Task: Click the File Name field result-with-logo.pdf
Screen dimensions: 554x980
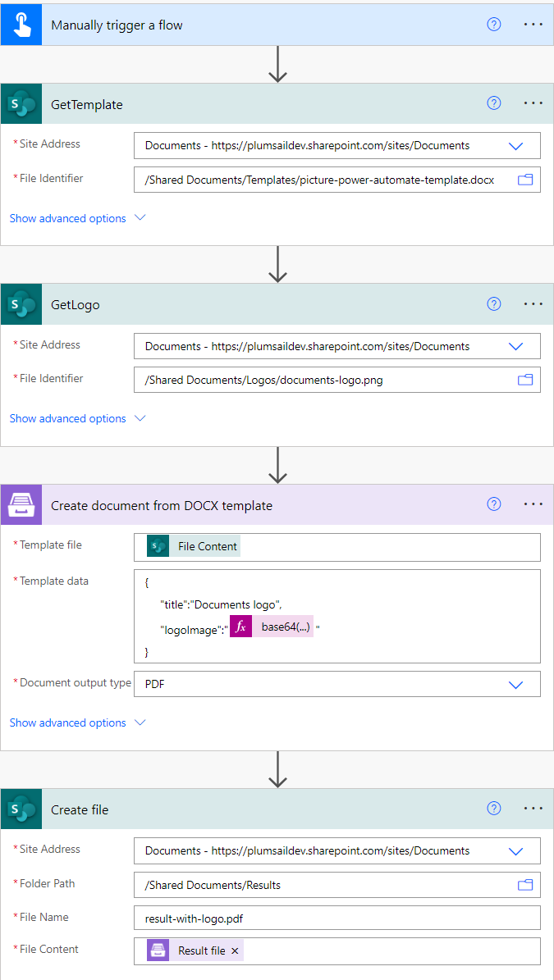Action: point(337,918)
